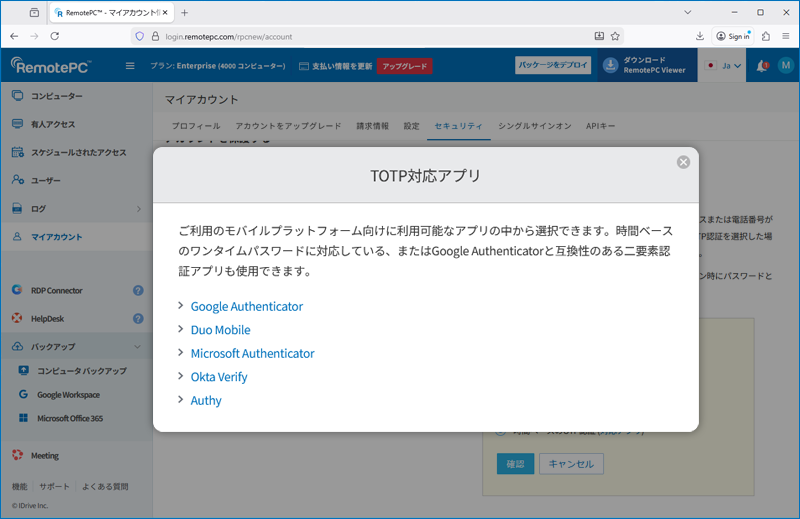The height and width of the screenshot is (519, 800).
Task: Open the notifications bell
Action: (762, 66)
